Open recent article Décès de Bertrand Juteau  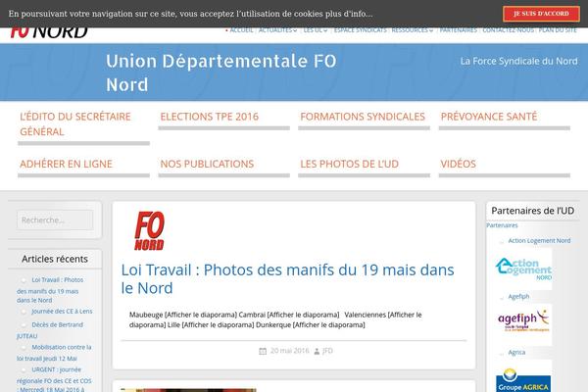pyautogui.click(x=50, y=330)
